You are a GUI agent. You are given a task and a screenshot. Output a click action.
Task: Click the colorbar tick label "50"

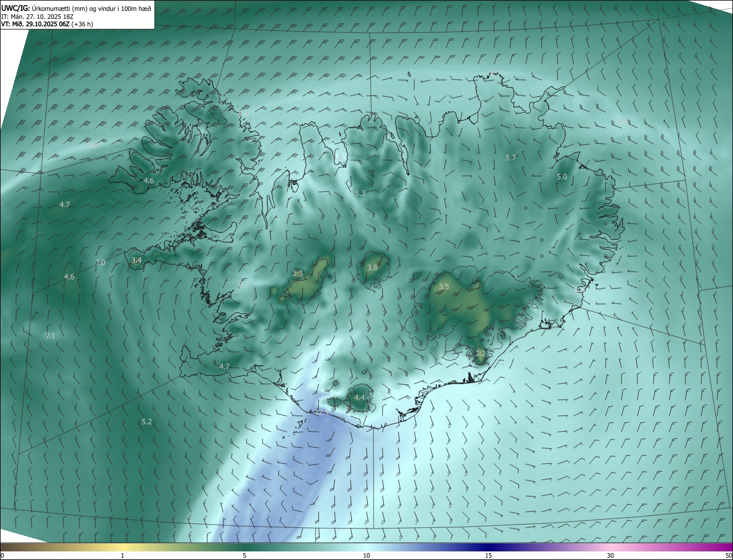click(x=729, y=555)
